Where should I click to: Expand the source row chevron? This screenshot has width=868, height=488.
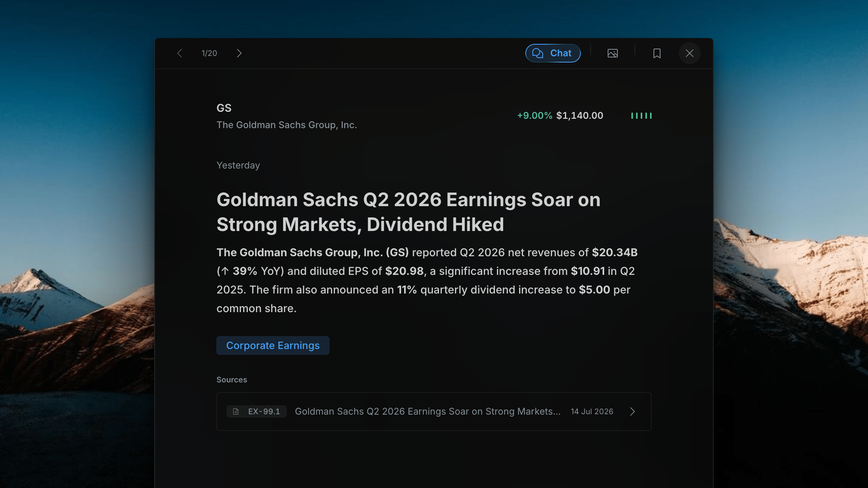[633, 412]
